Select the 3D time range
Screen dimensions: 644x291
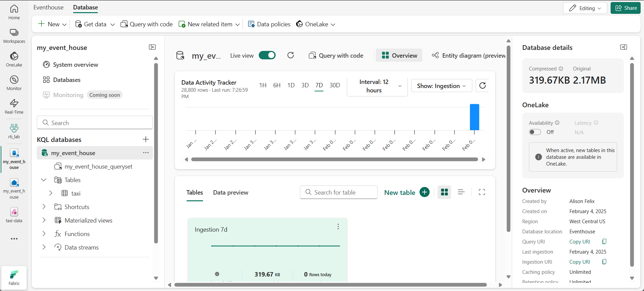pos(305,85)
